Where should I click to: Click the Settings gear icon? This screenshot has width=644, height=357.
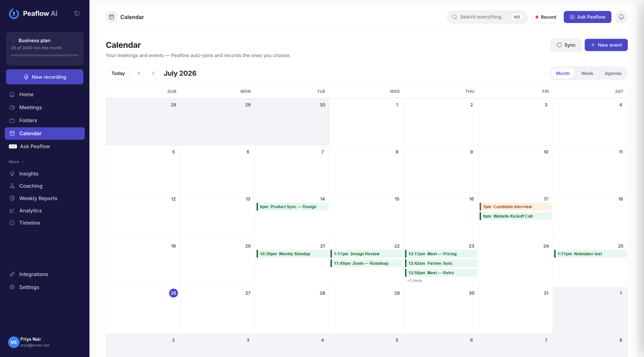[x=12, y=287]
